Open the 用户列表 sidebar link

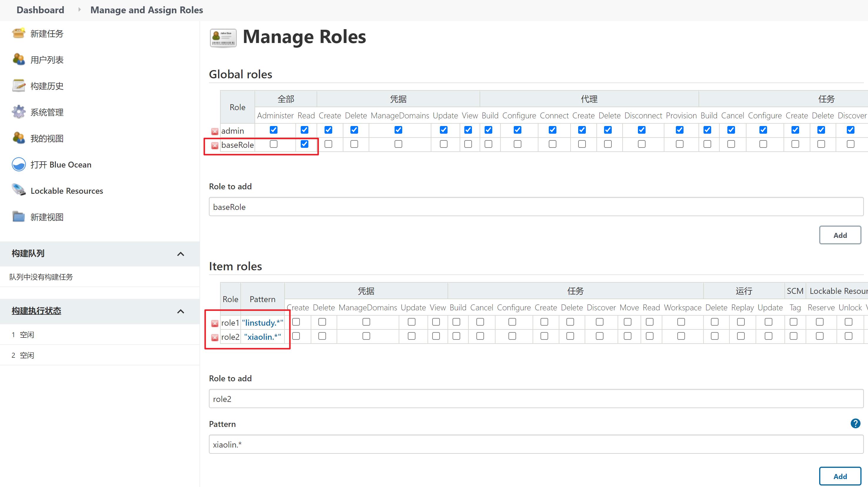(47, 60)
